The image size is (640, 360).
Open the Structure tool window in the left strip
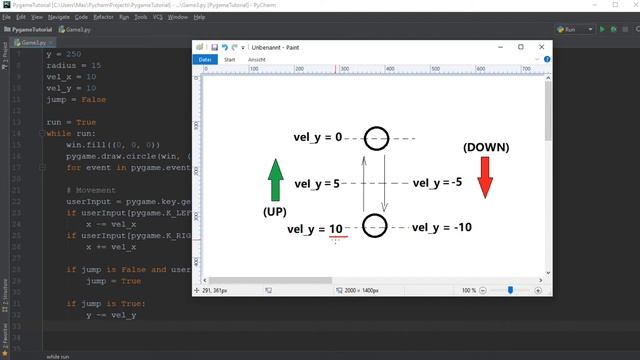click(x=5, y=296)
